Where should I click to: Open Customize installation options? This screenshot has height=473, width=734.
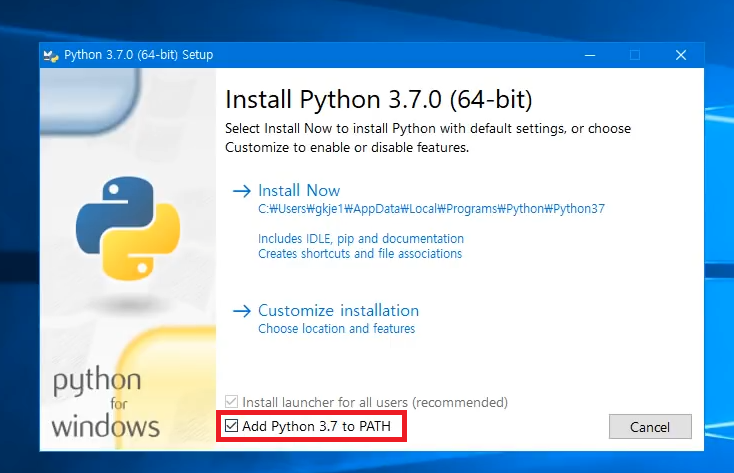[x=338, y=311]
